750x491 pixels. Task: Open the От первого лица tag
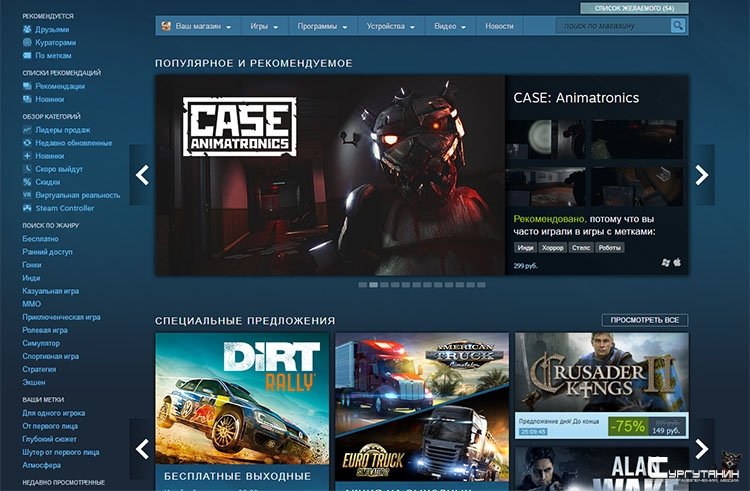click(x=50, y=426)
